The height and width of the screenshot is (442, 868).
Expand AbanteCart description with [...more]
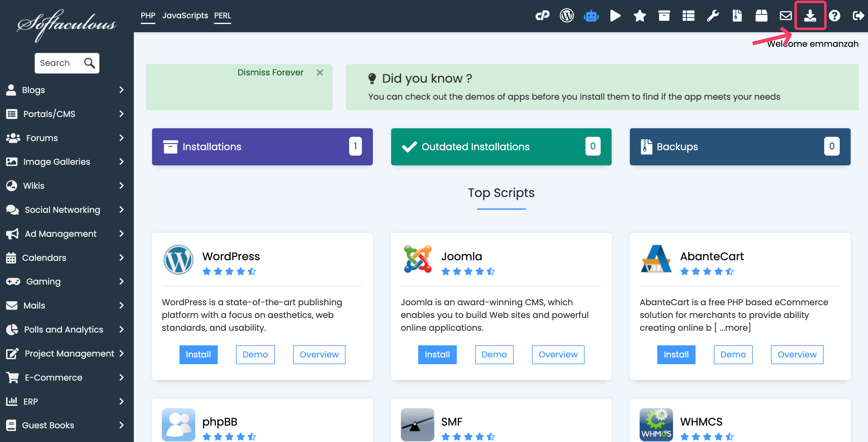click(x=733, y=327)
